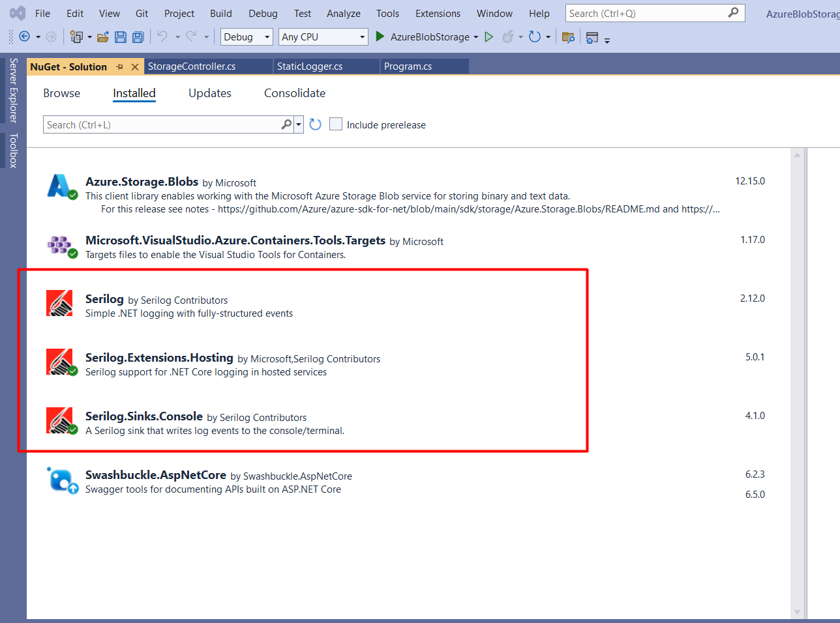This screenshot has height=623, width=840.
Task: Pin the NuGet - Solution tab
Action: [x=119, y=66]
